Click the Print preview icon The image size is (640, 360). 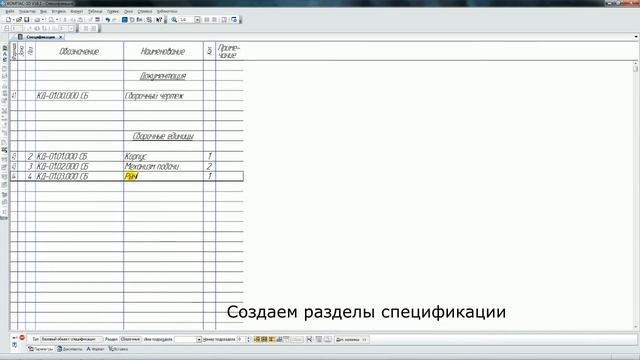(51, 20)
